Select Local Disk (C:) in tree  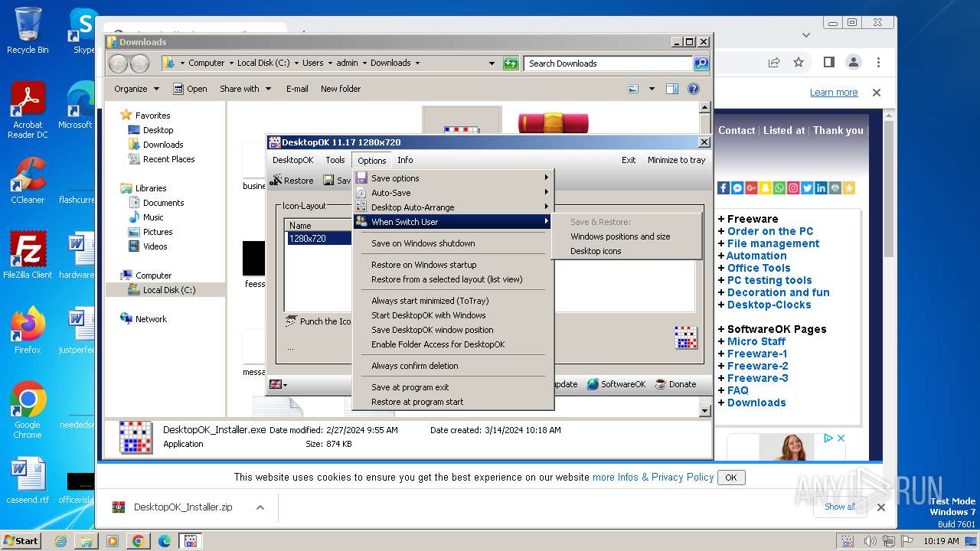coord(168,290)
